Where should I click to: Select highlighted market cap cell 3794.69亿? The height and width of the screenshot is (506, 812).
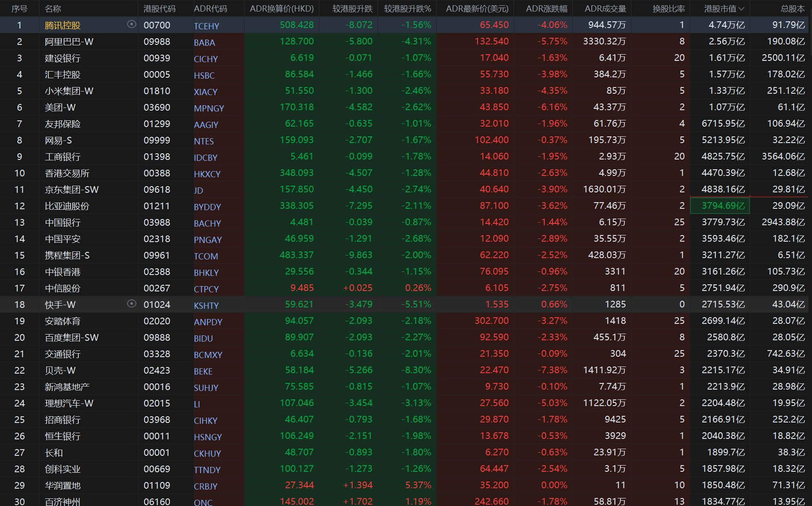(x=720, y=206)
